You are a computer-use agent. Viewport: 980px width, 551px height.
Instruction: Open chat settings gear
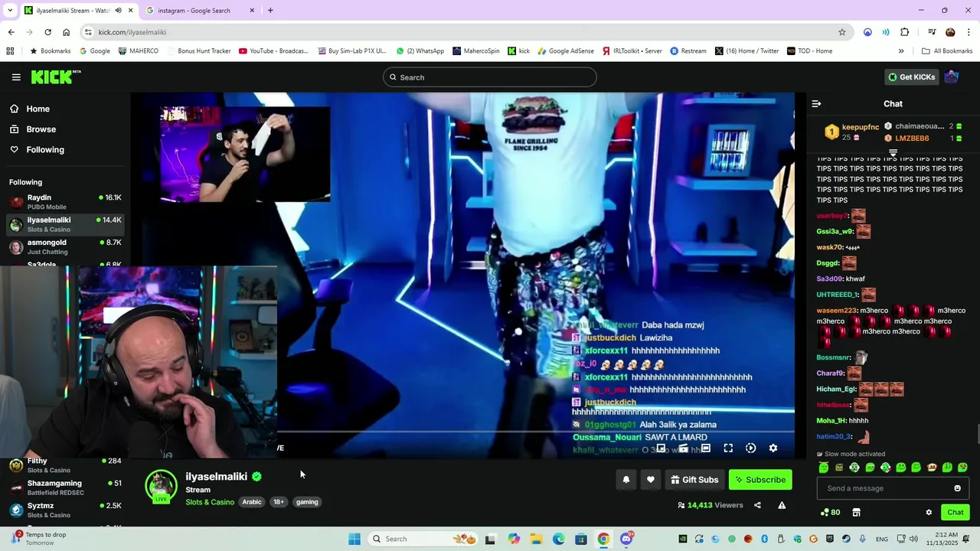[x=929, y=513]
